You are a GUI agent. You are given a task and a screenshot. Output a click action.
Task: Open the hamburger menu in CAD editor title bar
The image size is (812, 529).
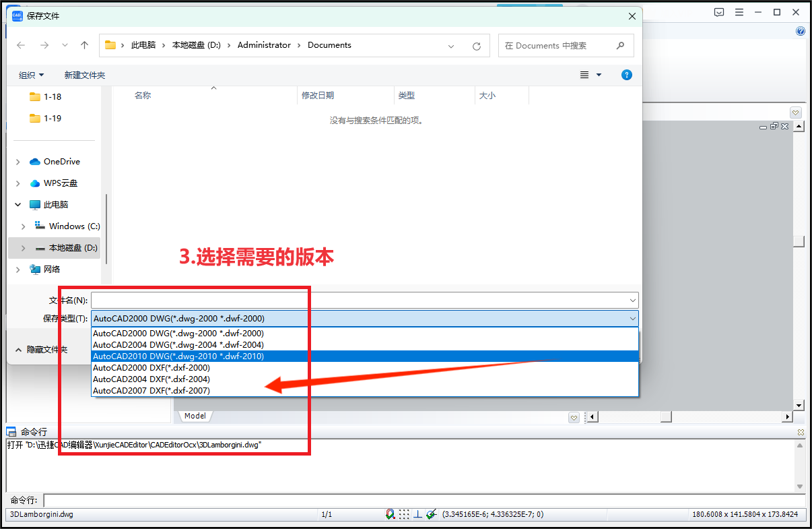[739, 12]
